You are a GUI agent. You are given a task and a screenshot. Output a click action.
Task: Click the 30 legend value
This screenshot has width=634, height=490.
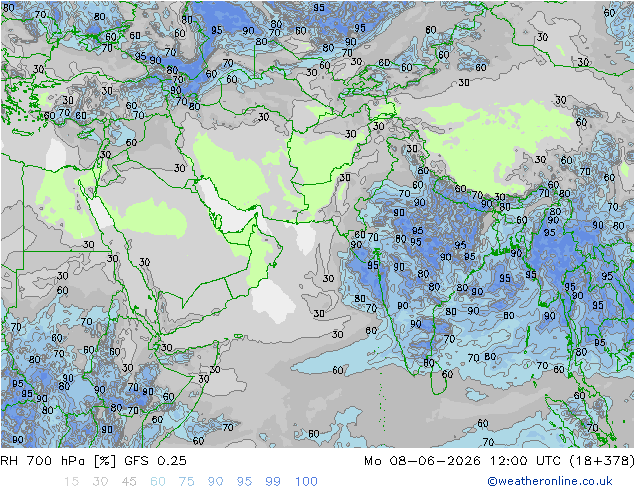(x=100, y=482)
